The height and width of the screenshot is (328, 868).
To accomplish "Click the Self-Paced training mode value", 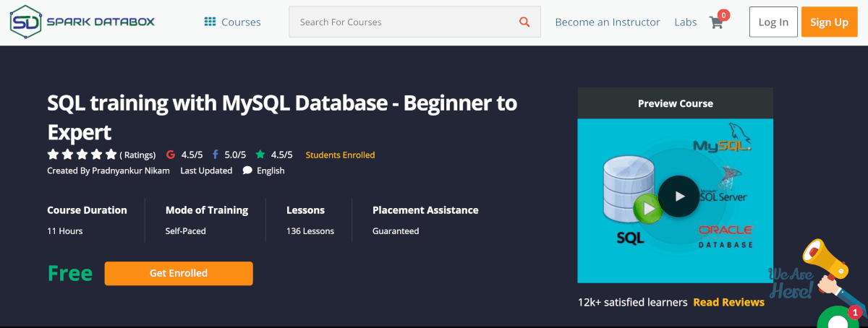I will pyautogui.click(x=186, y=231).
